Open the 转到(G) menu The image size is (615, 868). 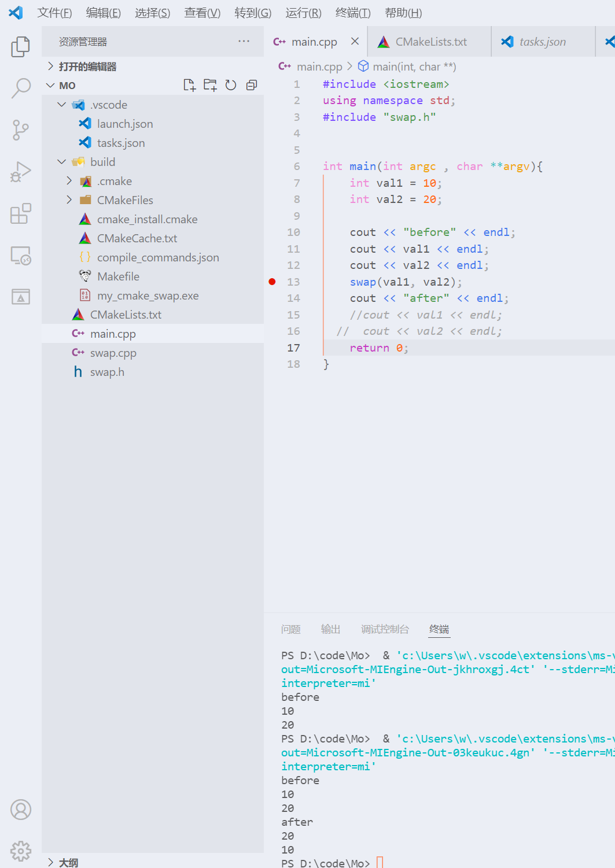pos(253,13)
